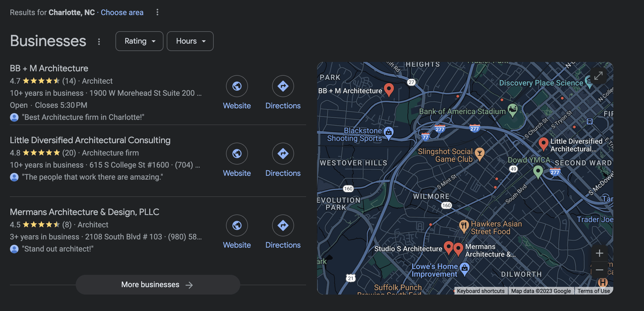The height and width of the screenshot is (311, 644).
Task: Click the More businesses button
Action: click(158, 285)
